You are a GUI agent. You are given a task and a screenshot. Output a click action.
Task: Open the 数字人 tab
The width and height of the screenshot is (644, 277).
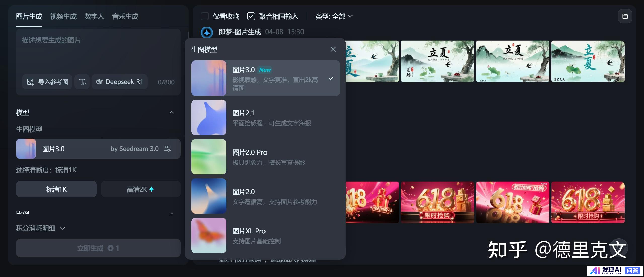pos(94,16)
